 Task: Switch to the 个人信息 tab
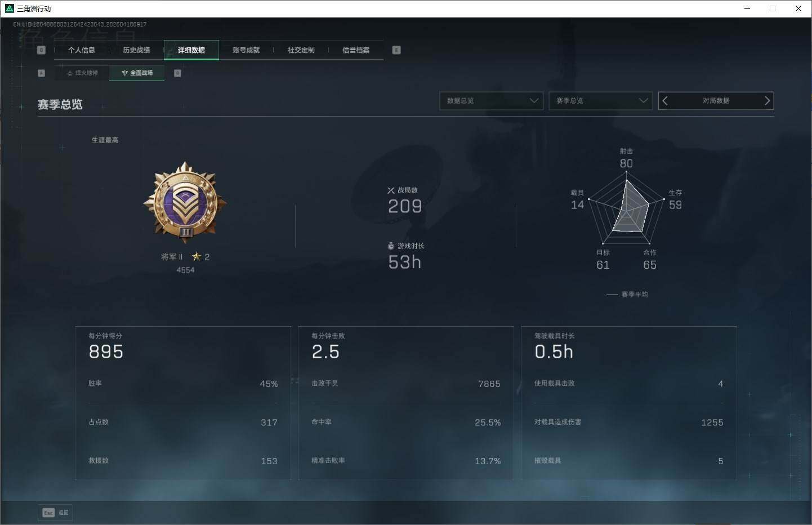[x=82, y=50]
